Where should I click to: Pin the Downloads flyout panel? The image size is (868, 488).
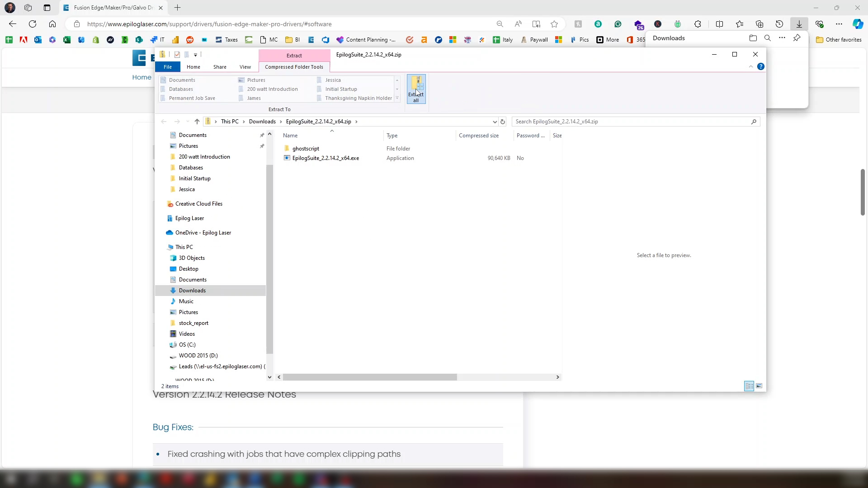(797, 38)
